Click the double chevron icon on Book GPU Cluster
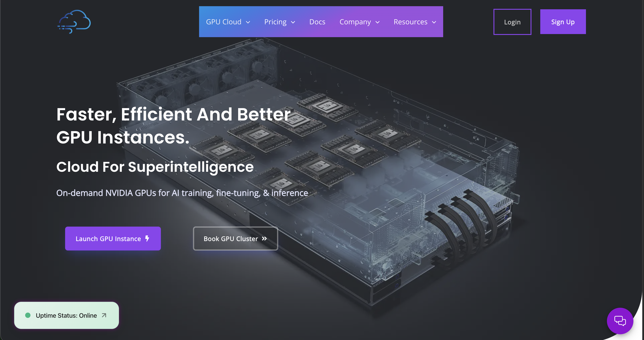644x340 pixels. (x=264, y=239)
